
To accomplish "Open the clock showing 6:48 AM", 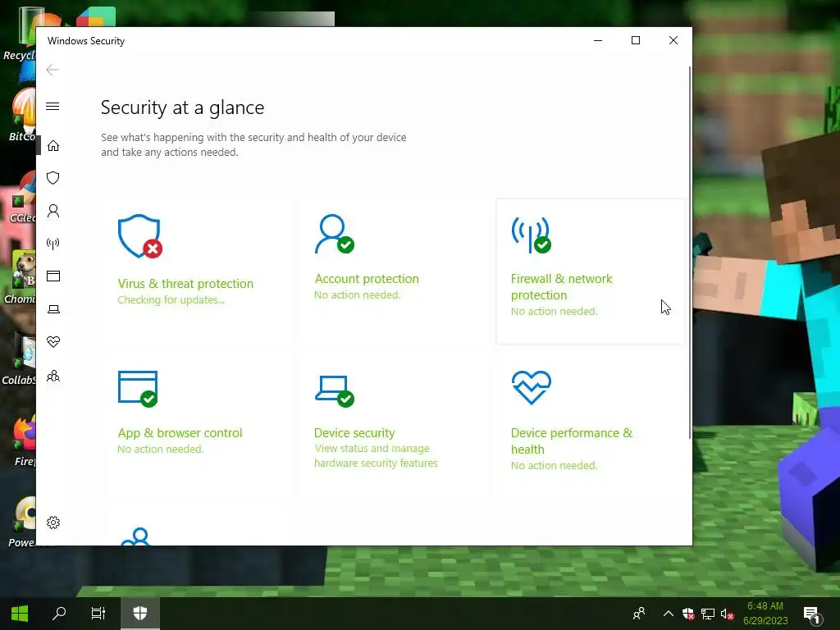I will [765, 614].
